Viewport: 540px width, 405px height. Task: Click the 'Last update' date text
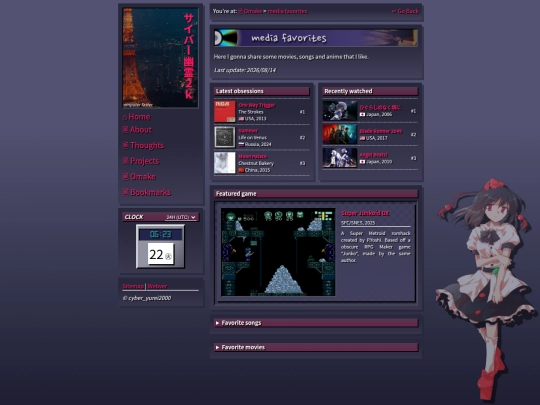[x=245, y=70]
